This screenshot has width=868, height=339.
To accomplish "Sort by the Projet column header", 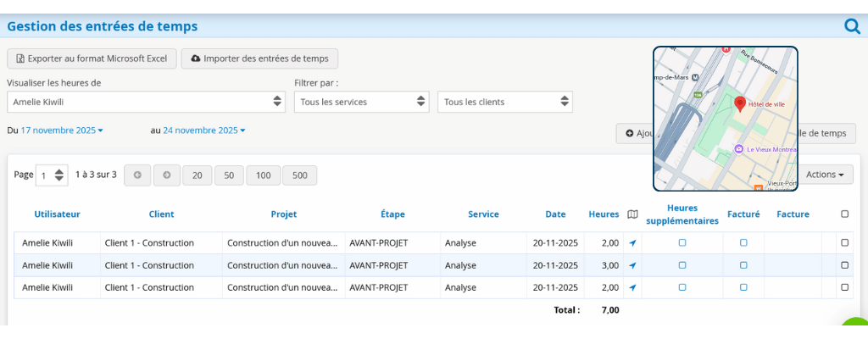I will [284, 214].
